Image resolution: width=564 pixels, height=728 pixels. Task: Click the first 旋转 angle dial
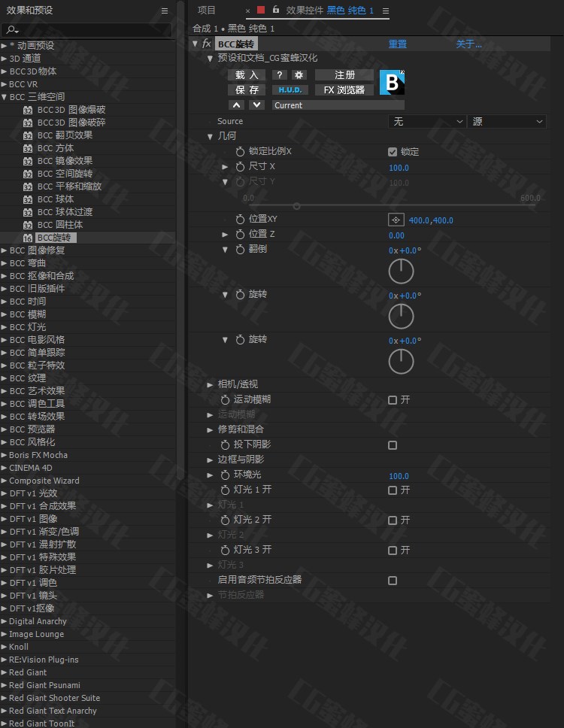click(401, 316)
